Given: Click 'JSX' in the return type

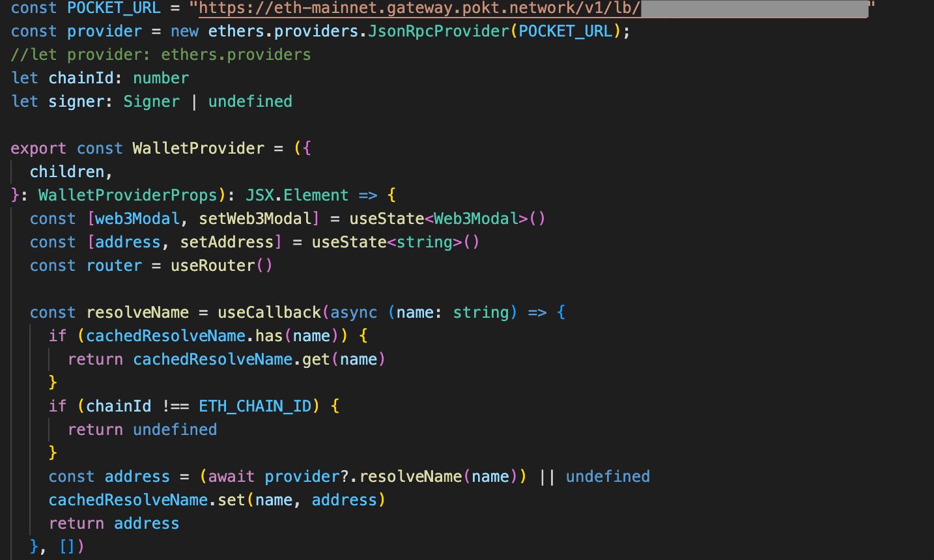Looking at the screenshot, I should coord(259,195).
